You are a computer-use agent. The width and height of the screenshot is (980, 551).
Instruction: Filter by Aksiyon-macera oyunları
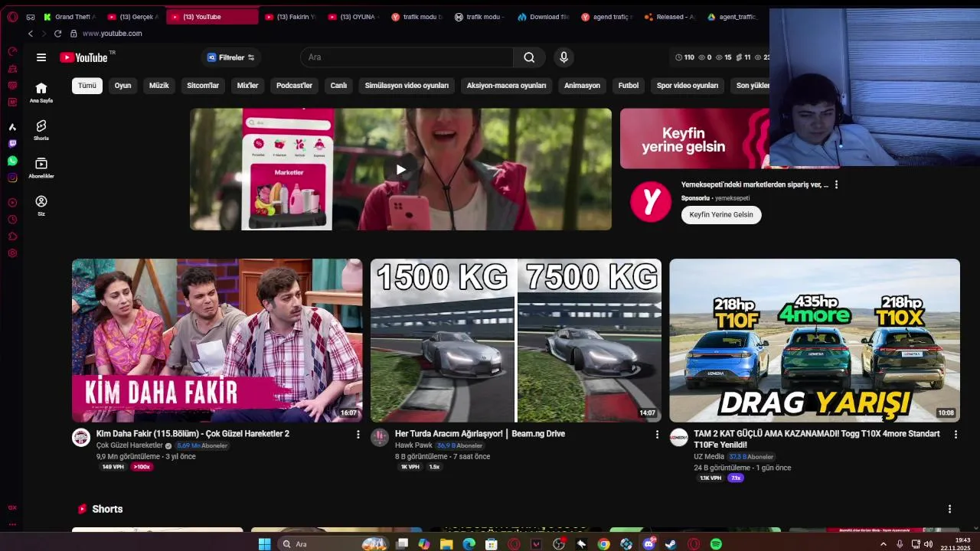(506, 86)
